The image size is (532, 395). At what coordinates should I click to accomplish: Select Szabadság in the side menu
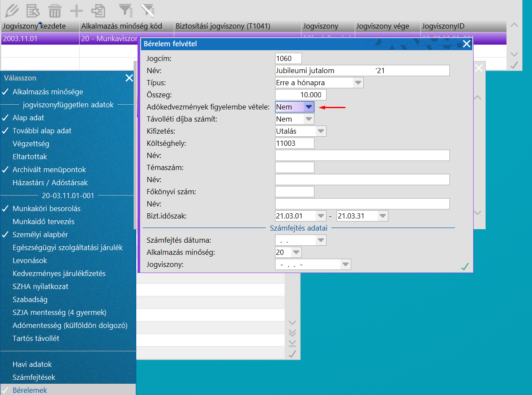(x=30, y=299)
